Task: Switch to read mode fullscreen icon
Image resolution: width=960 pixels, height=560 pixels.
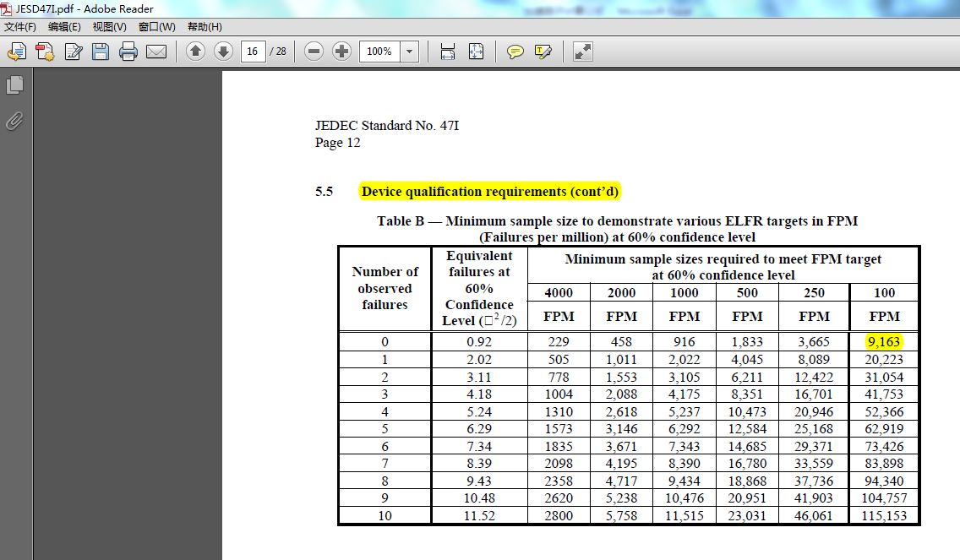Action: coord(582,52)
